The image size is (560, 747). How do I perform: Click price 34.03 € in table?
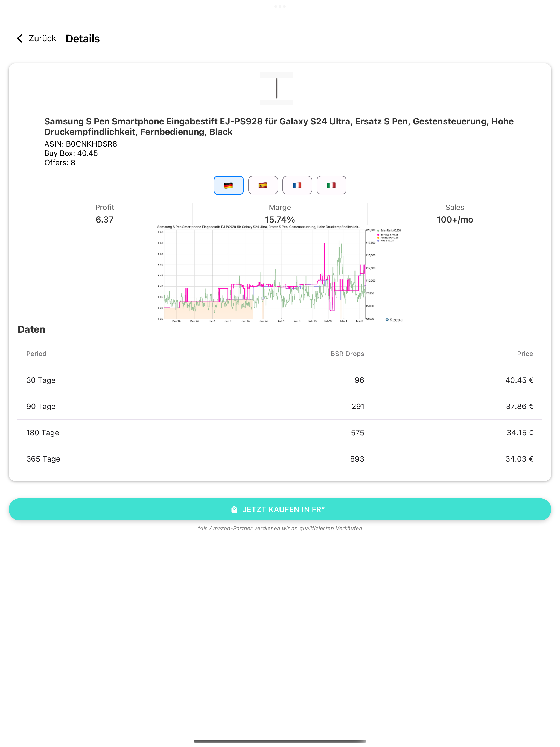point(520,459)
